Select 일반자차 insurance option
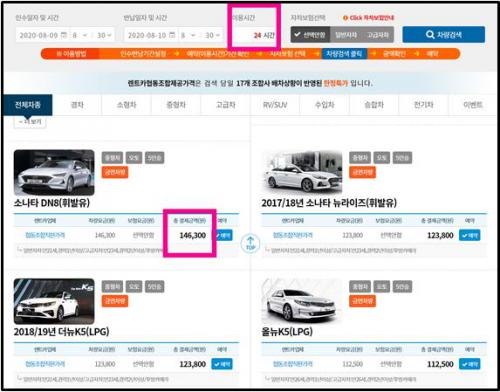The width and height of the screenshot is (500, 392). point(346,35)
